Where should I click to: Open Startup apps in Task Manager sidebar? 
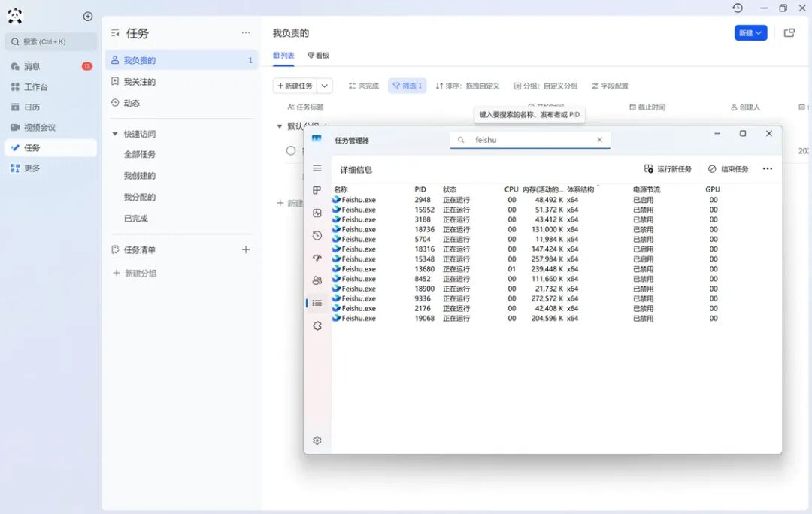tap(317, 258)
